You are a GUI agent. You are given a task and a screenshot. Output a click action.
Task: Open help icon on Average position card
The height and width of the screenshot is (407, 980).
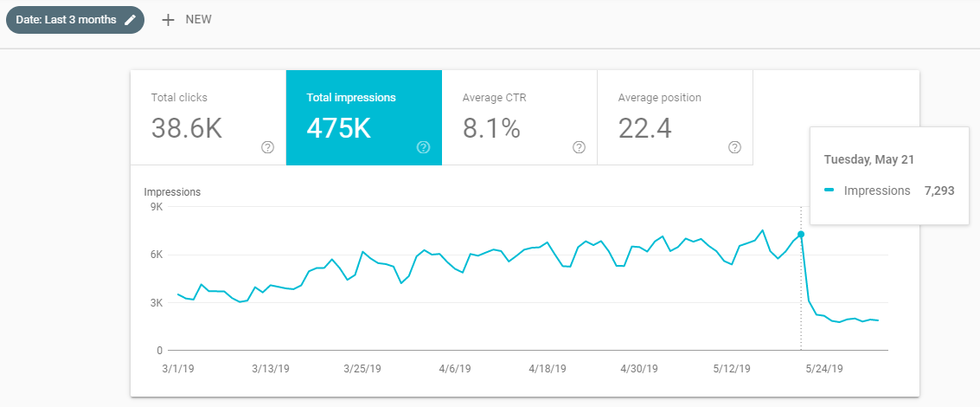point(734,147)
